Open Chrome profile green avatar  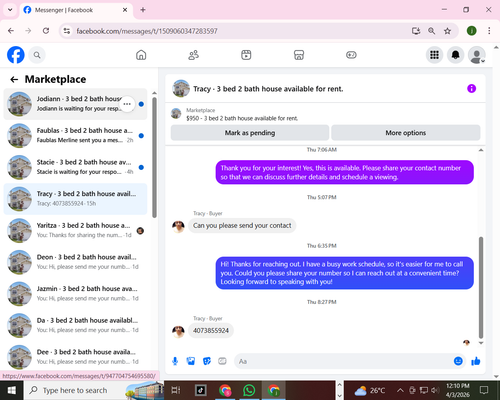(471, 31)
